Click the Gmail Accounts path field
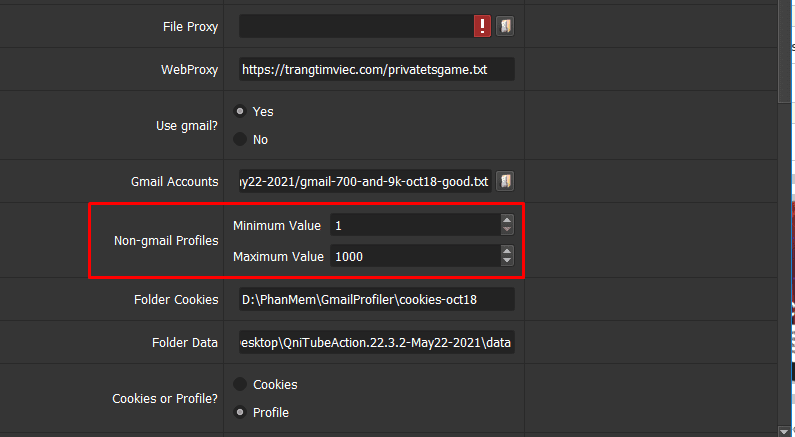The image size is (795, 437). [x=365, y=181]
